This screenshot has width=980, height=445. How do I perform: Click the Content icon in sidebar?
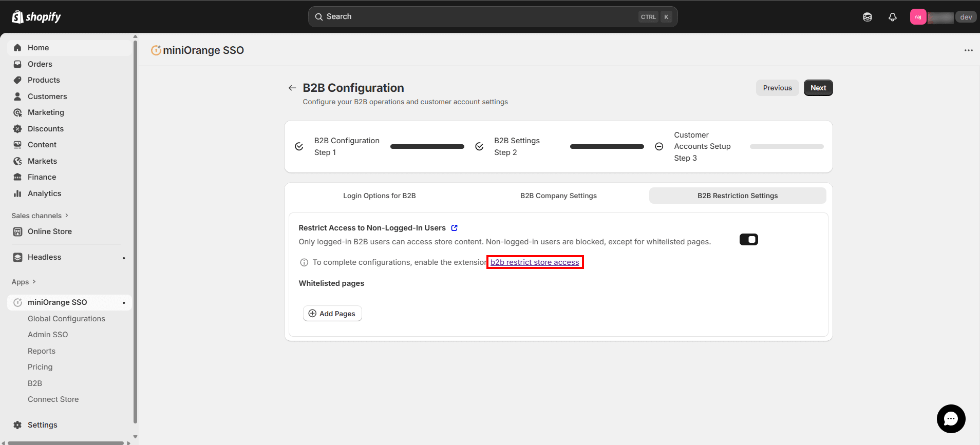coord(17,145)
